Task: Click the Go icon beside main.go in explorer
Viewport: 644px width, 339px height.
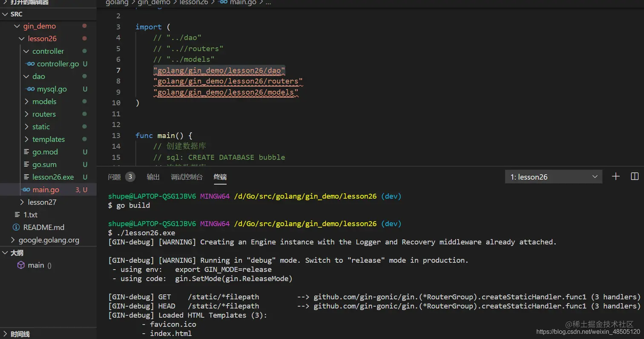Action: coord(26,190)
